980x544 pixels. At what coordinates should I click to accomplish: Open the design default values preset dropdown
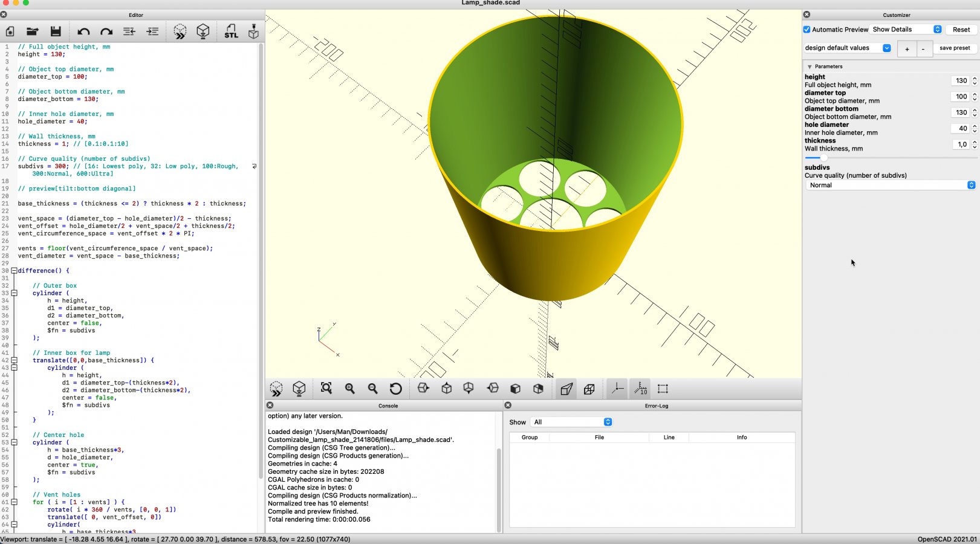coord(848,48)
